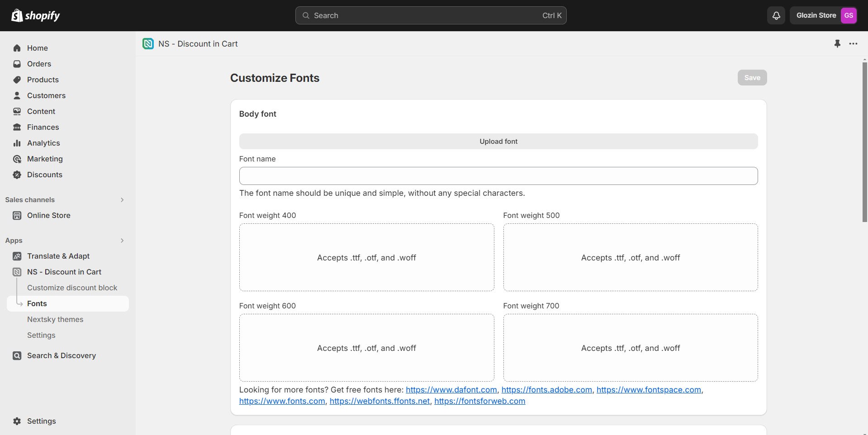Image resolution: width=868 pixels, height=435 pixels.
Task: Click the GS account avatar
Action: [848, 15]
